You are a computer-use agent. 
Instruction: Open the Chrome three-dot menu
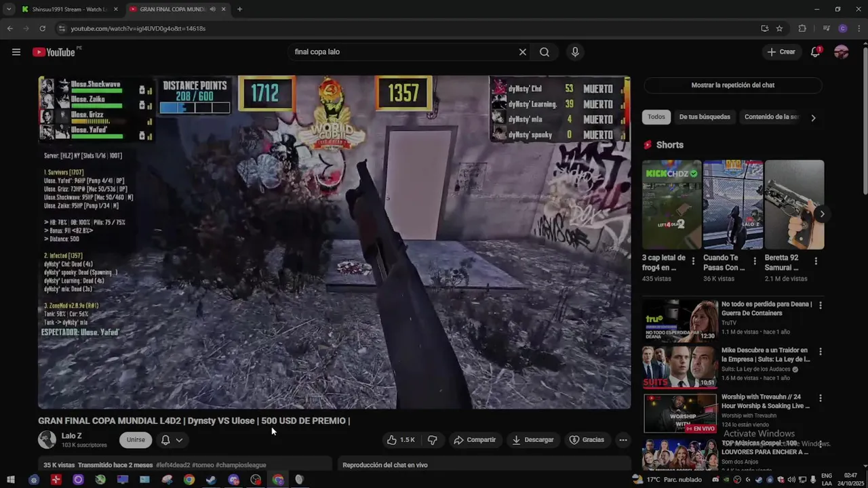point(859,28)
